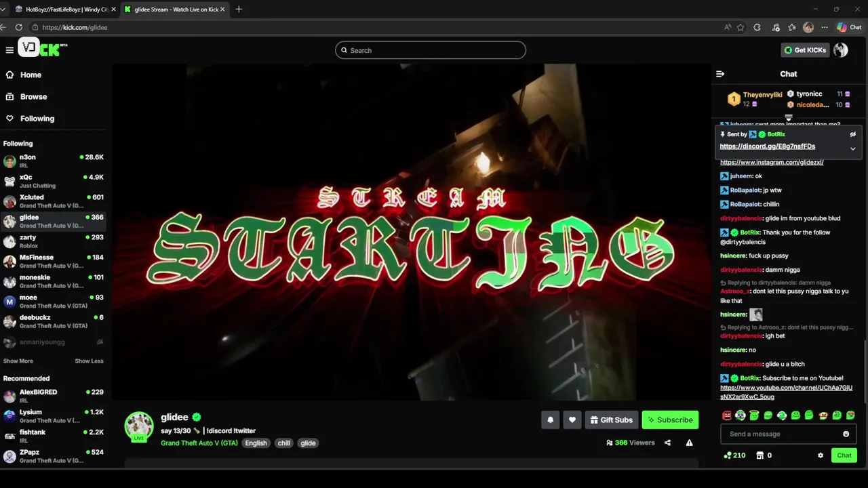Open the hamburger sidebar menu

pyautogui.click(x=9, y=49)
